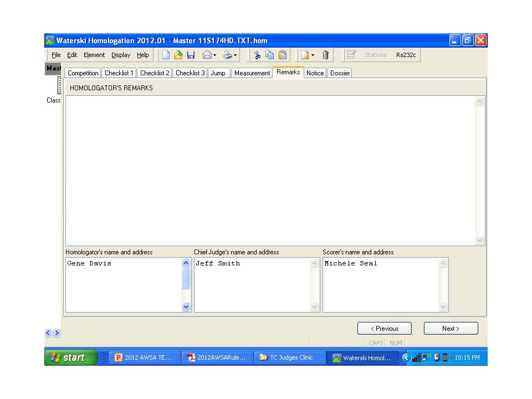The width and height of the screenshot is (532, 399).
Task: Switch to the Notice tab
Action: click(315, 73)
